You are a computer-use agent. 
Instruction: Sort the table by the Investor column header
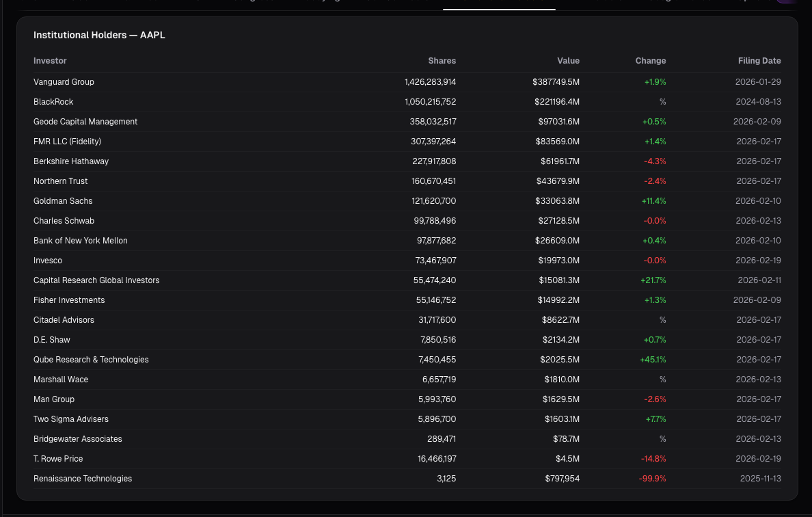[x=50, y=60]
